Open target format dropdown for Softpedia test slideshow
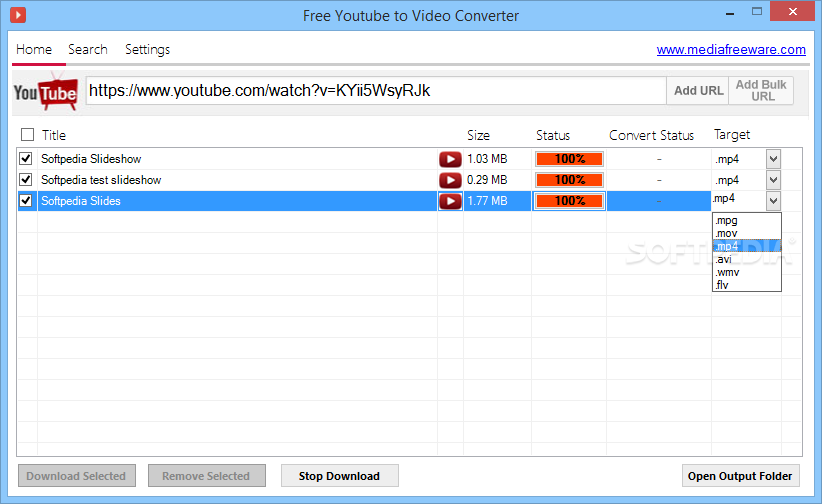 [773, 180]
